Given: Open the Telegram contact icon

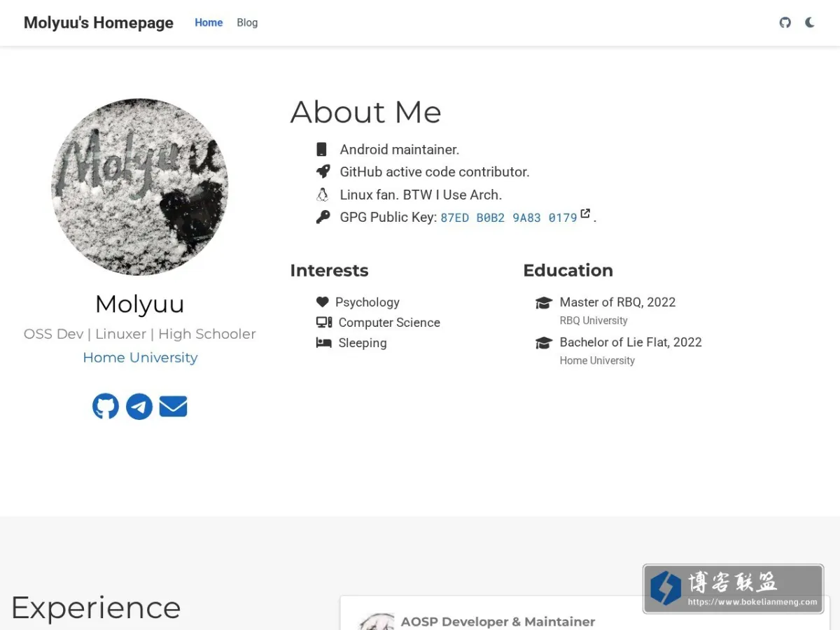Looking at the screenshot, I should 139,406.
